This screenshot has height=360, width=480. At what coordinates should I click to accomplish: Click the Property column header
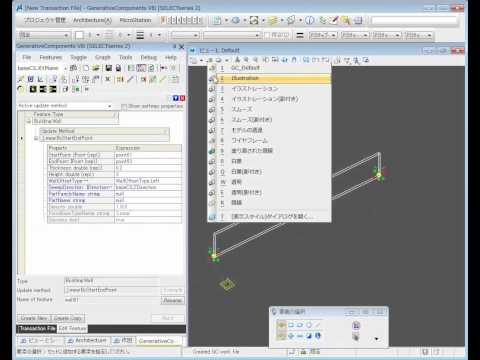[x=81, y=148]
